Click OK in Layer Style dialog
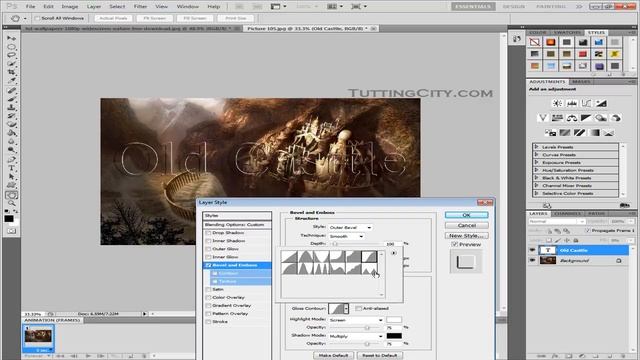 (466, 215)
